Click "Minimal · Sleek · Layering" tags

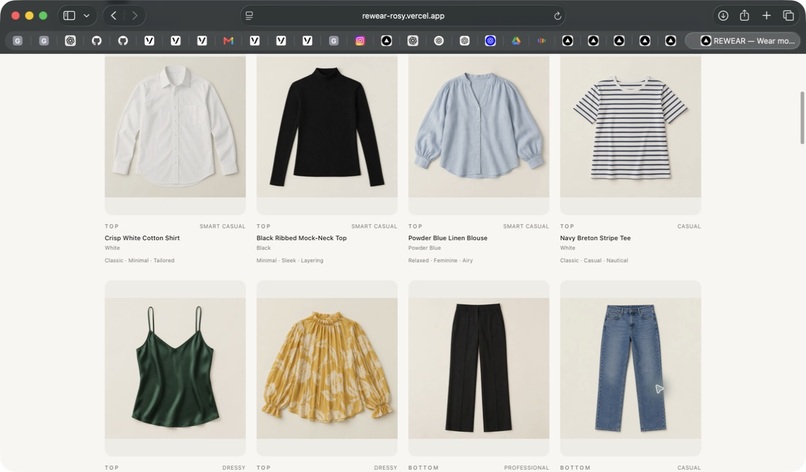click(x=290, y=261)
